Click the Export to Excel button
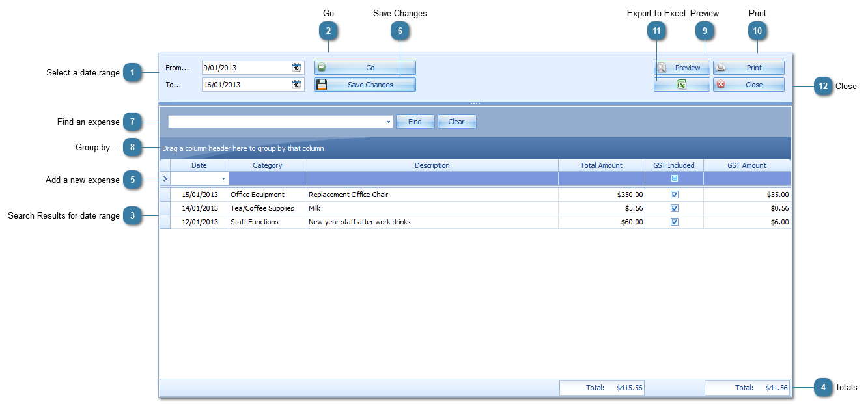The width and height of the screenshot is (868, 404). click(682, 85)
